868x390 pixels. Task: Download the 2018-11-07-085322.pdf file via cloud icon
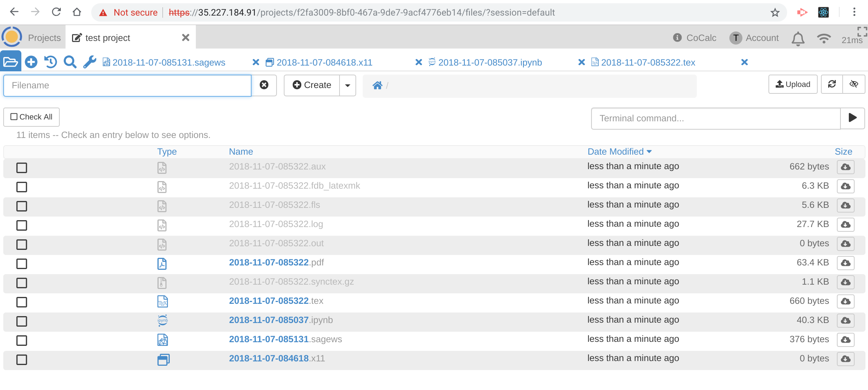click(846, 263)
